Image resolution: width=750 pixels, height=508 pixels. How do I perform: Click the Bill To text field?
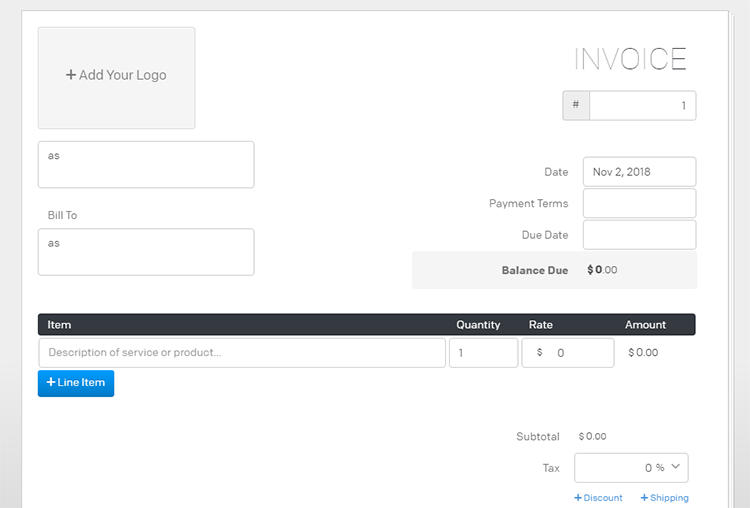tap(146, 252)
